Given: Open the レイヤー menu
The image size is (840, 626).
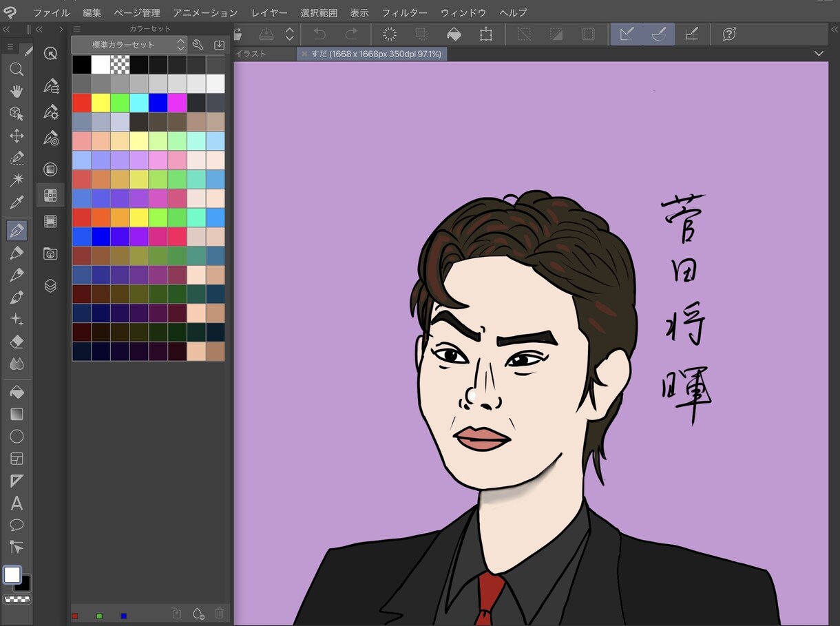Looking at the screenshot, I should (269, 13).
